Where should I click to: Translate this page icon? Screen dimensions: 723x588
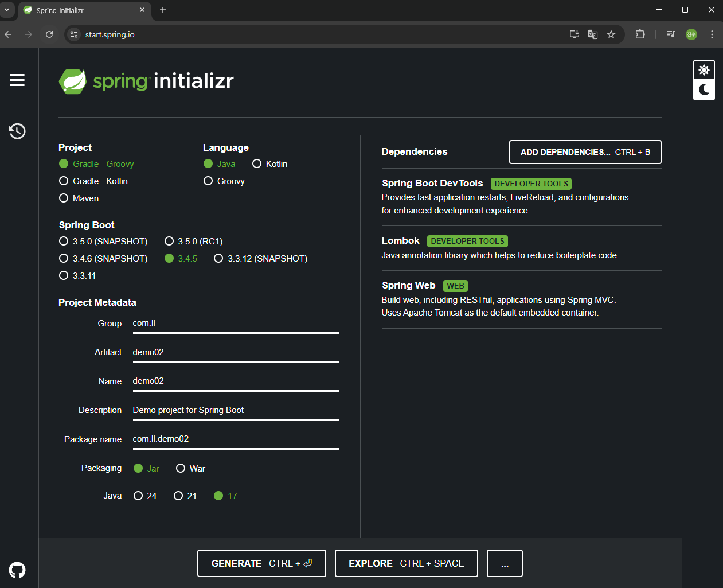pyautogui.click(x=593, y=34)
